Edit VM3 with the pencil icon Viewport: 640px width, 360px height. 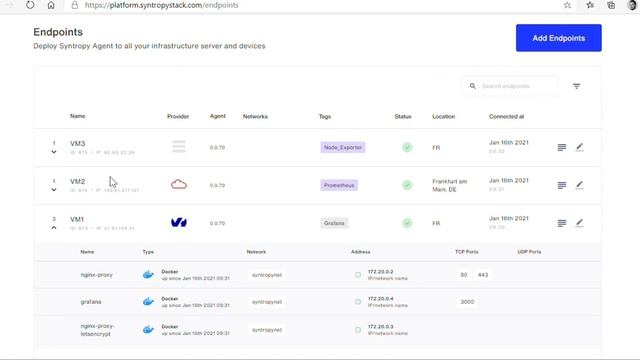[580, 147]
